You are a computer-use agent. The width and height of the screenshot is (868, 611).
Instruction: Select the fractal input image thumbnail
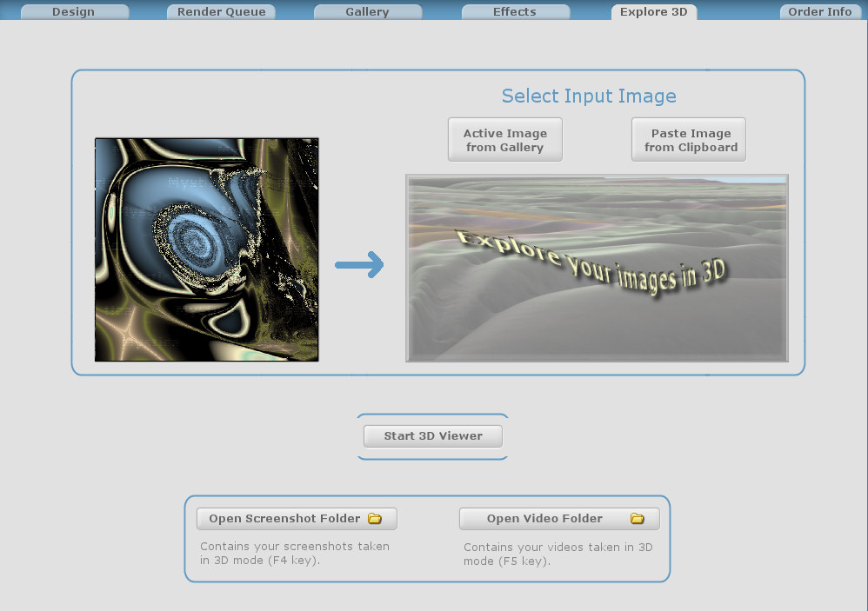[x=206, y=250]
